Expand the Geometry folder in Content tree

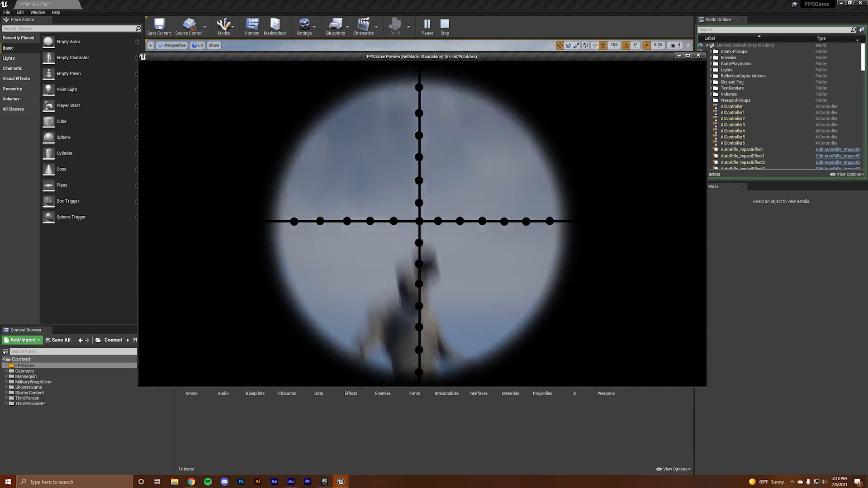coord(6,371)
